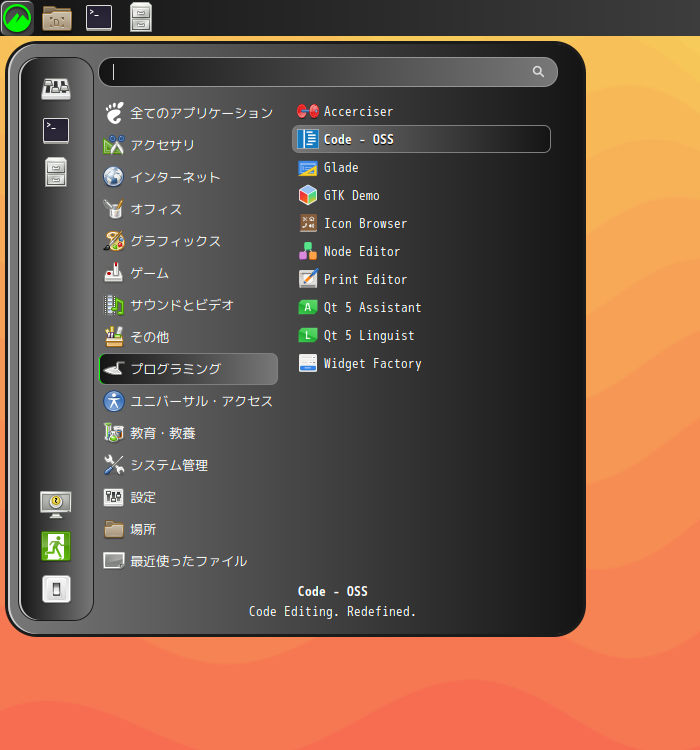
Task: Select 教育・教養 category
Action: tap(189, 433)
